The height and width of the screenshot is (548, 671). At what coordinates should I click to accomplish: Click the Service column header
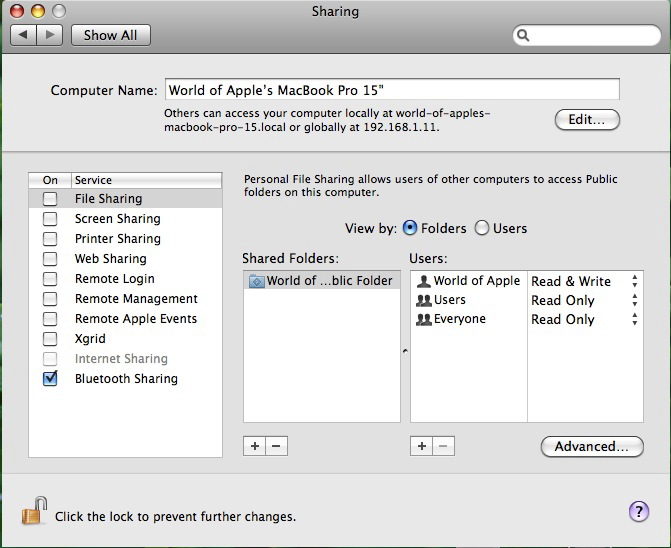(x=146, y=180)
